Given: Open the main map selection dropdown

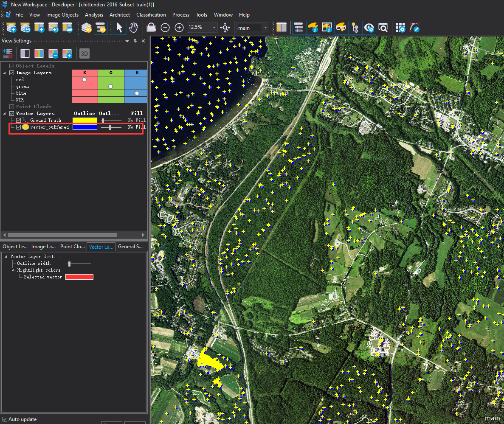Looking at the screenshot, I should coord(265,28).
